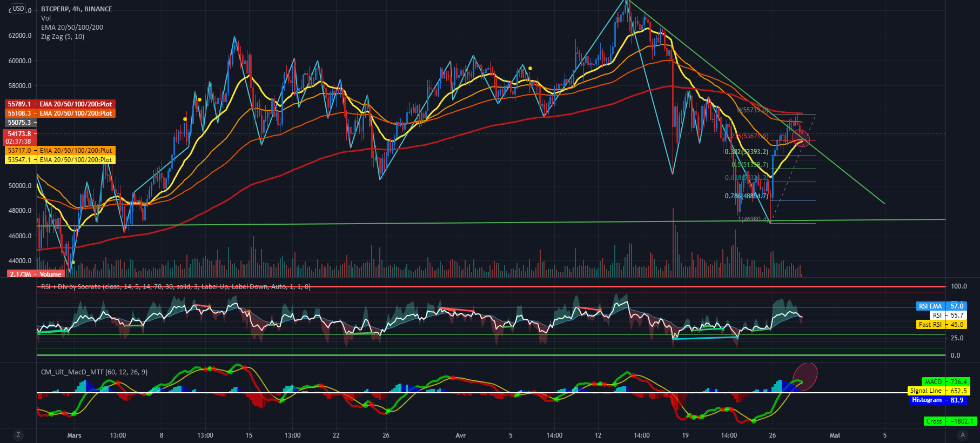The height and width of the screenshot is (443, 980).
Task: Click the RSI + Div by Socrate indicator title
Action: 176,287
